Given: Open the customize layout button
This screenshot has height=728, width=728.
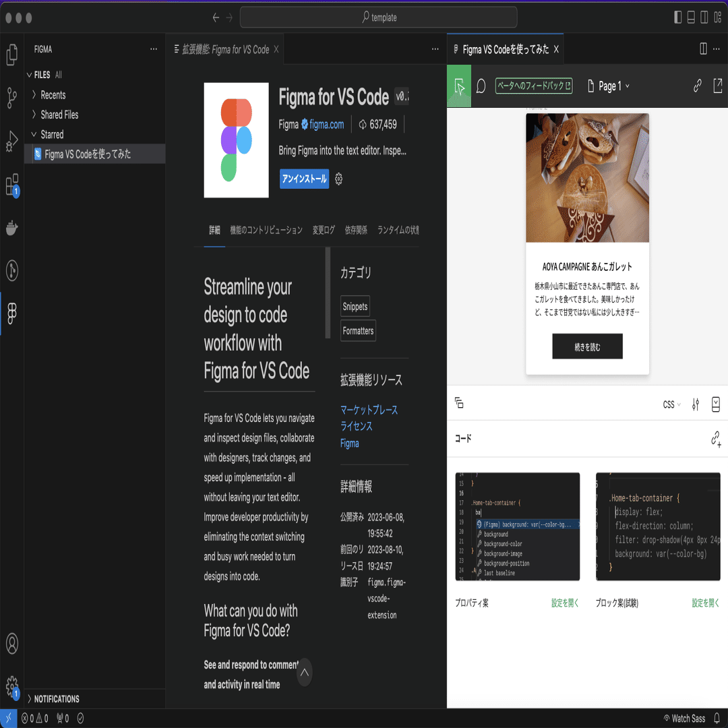Looking at the screenshot, I should pos(717,17).
